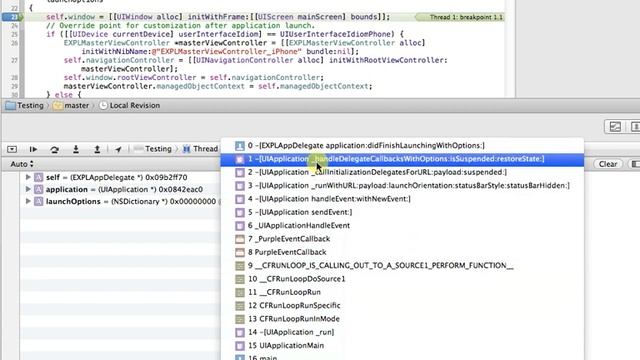This screenshot has width=640, height=360.
Task: Click frame 0 user code icon
Action: [x=240, y=146]
